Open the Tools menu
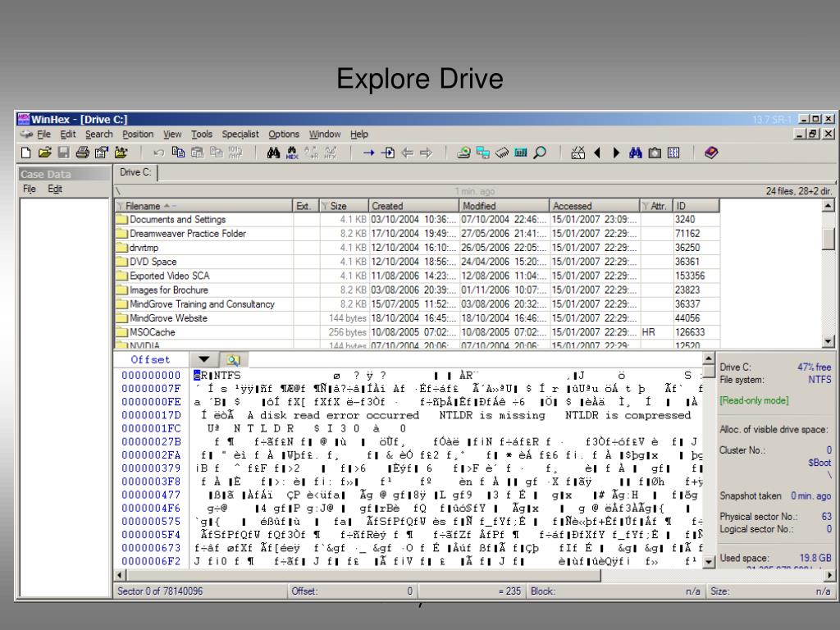The height and width of the screenshot is (630, 840). click(202, 135)
